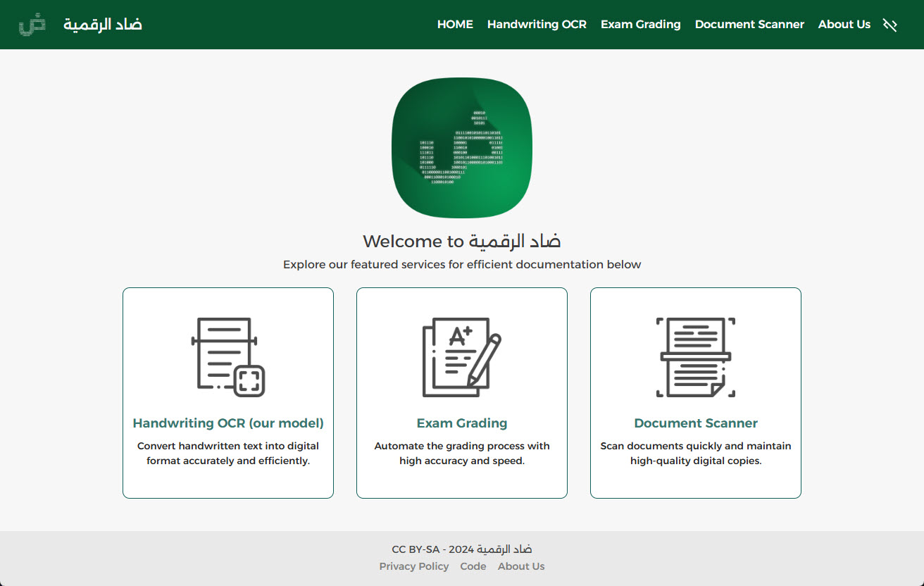The image size is (924, 586).
Task: Open Privacy Policy in the footer
Action: (x=413, y=566)
